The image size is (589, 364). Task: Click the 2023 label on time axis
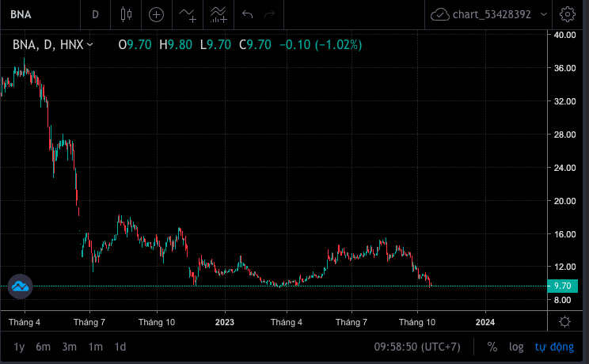click(225, 322)
